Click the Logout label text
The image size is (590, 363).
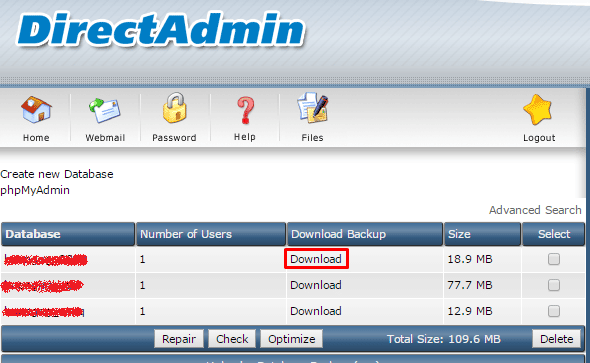coord(539,138)
